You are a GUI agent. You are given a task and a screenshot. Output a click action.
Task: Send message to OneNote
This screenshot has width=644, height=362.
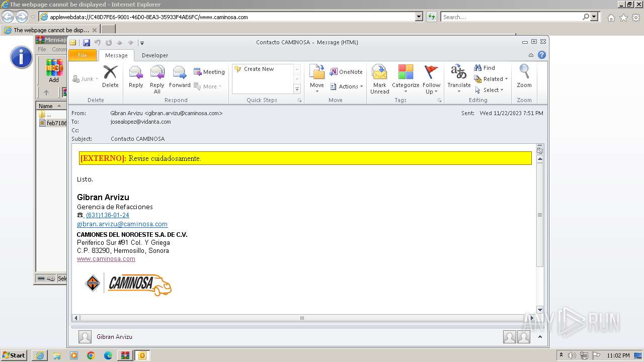tap(346, 72)
